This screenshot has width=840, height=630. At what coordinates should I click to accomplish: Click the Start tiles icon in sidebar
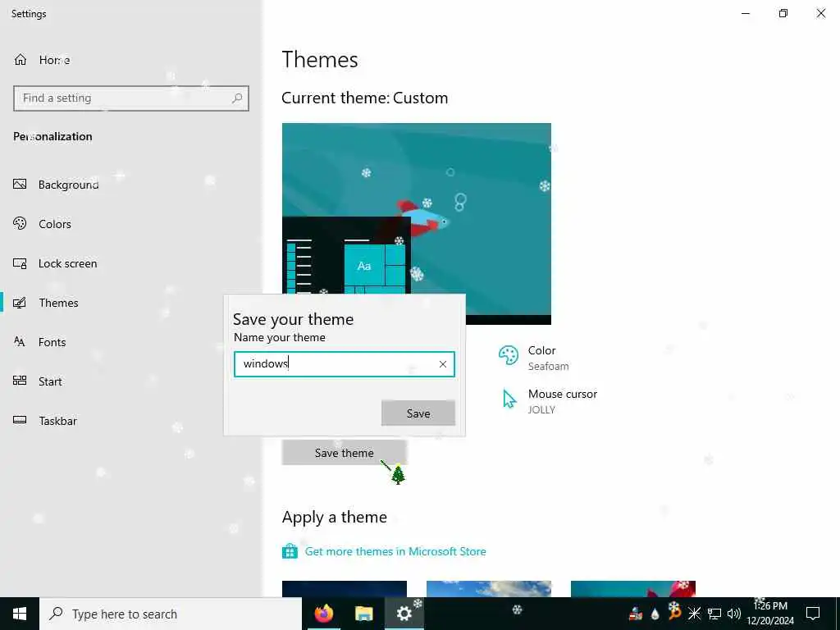point(20,381)
